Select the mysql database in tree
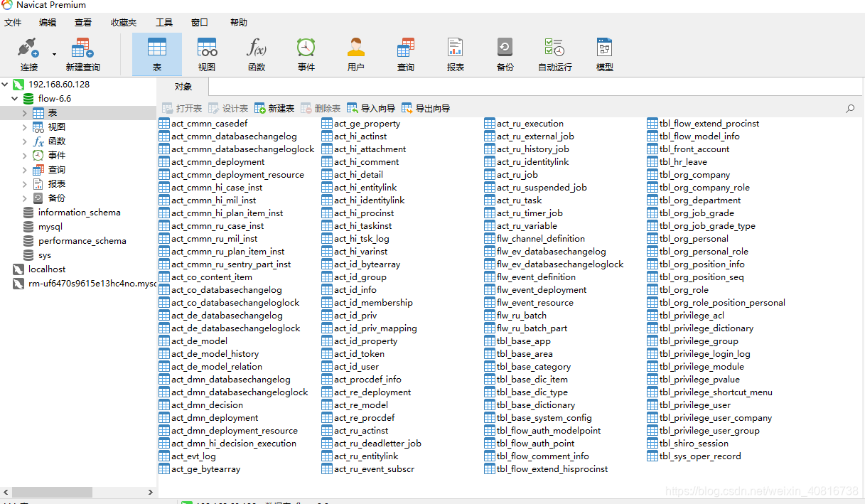 pyautogui.click(x=50, y=227)
